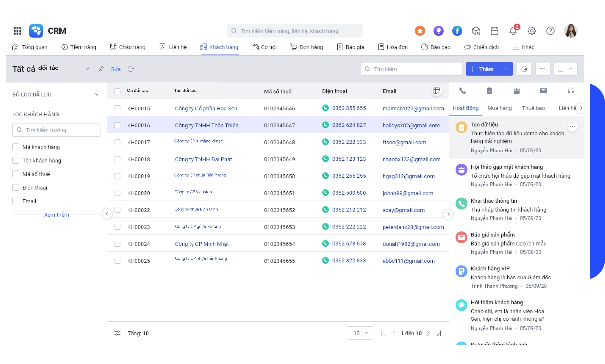This screenshot has width=605, height=364.
Task: Collapse the left filter panel arrow
Action: [107, 214]
